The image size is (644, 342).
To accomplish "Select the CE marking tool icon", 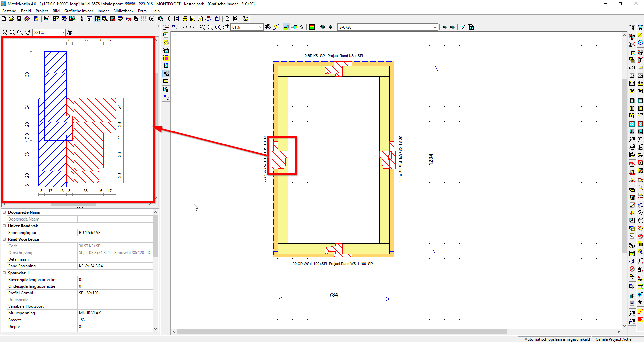I will (151, 19).
